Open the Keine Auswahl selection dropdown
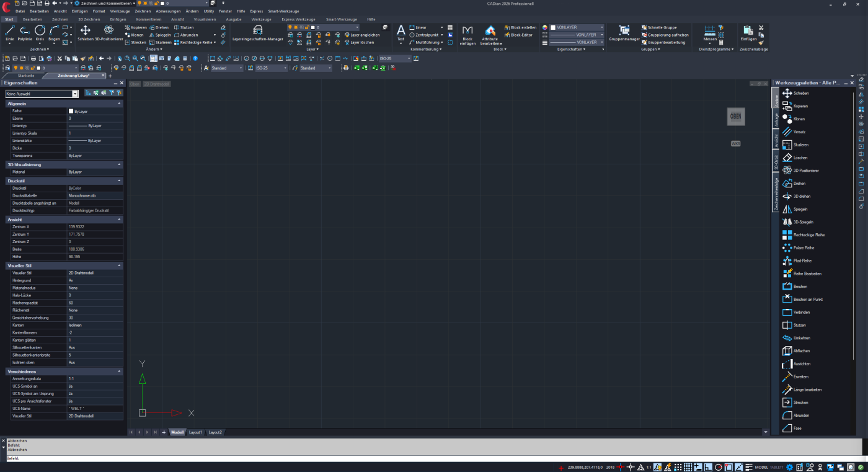Screen dimensions: 868x472 tap(75, 94)
